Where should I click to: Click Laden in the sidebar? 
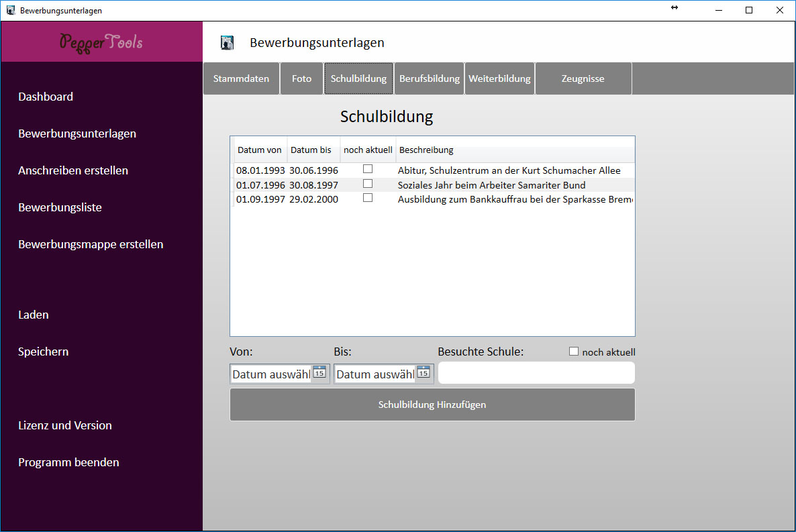click(x=34, y=315)
